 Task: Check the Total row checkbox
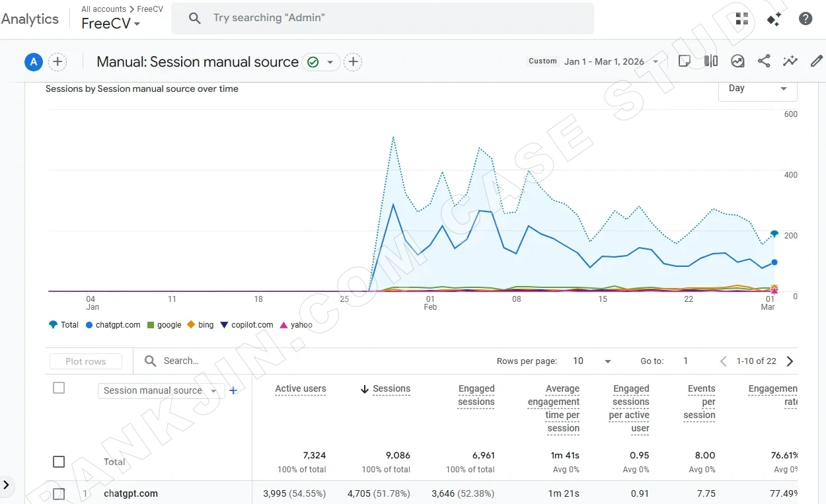(59, 462)
